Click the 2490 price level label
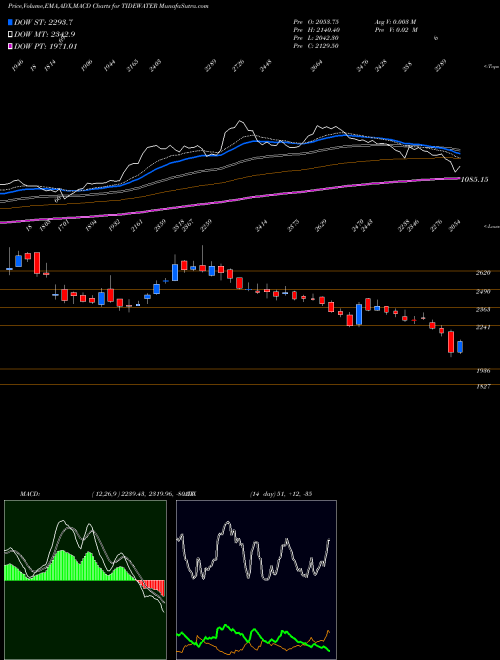Screen dimensions: 500x660 [483, 291]
